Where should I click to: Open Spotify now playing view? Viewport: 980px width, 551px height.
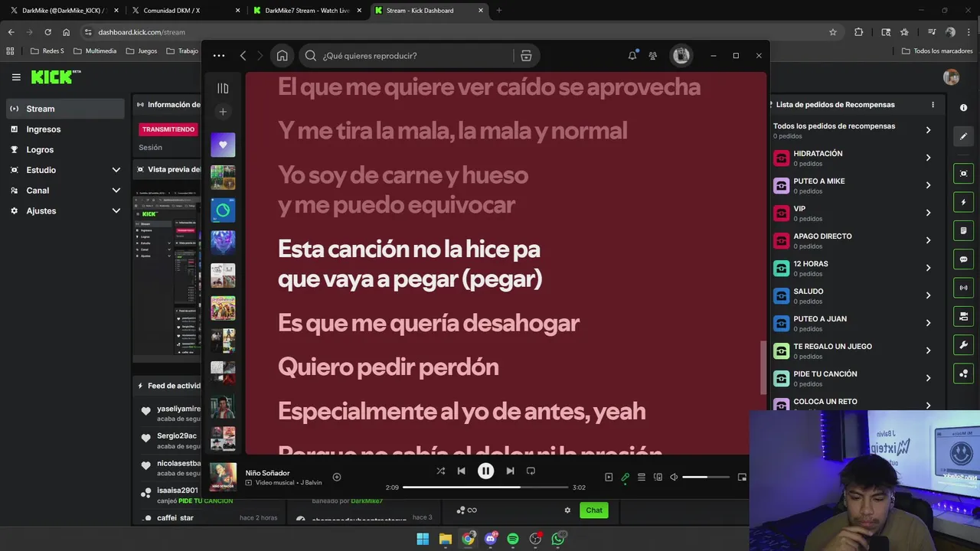tap(609, 477)
